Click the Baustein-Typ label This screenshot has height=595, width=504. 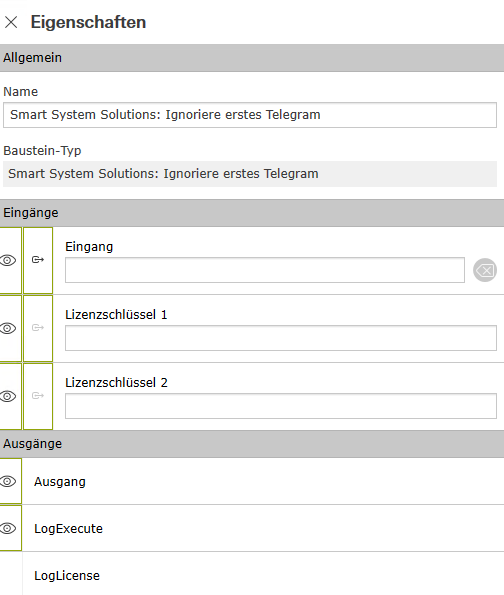coord(42,151)
